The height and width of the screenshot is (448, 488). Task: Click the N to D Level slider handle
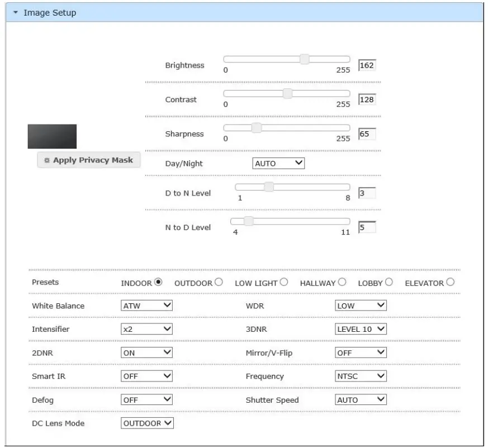pyautogui.click(x=248, y=221)
